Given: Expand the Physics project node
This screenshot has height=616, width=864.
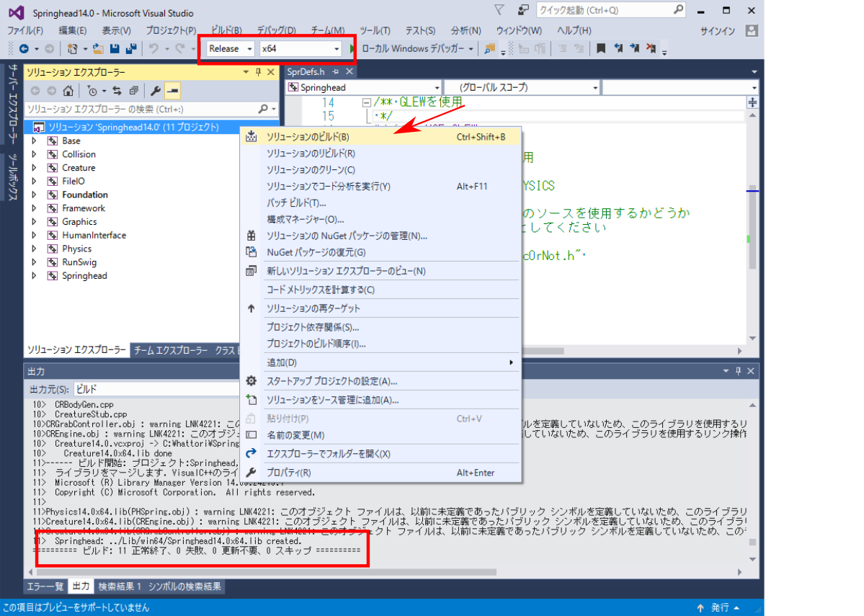Looking at the screenshot, I should (34, 249).
